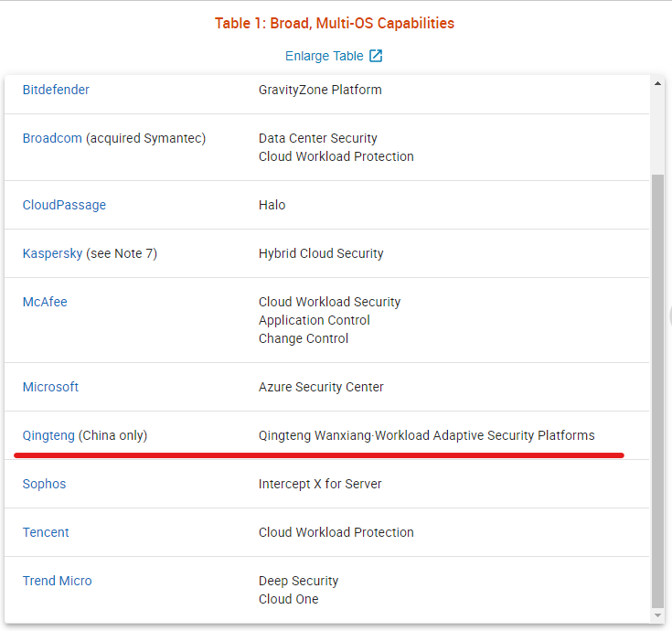Viewport: 672px width, 631px height.
Task: Click the table scrollbar up arrow
Action: (x=657, y=83)
